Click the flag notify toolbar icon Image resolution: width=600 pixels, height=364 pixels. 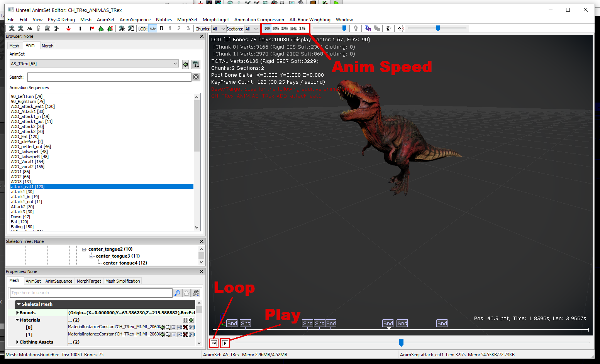click(x=92, y=28)
